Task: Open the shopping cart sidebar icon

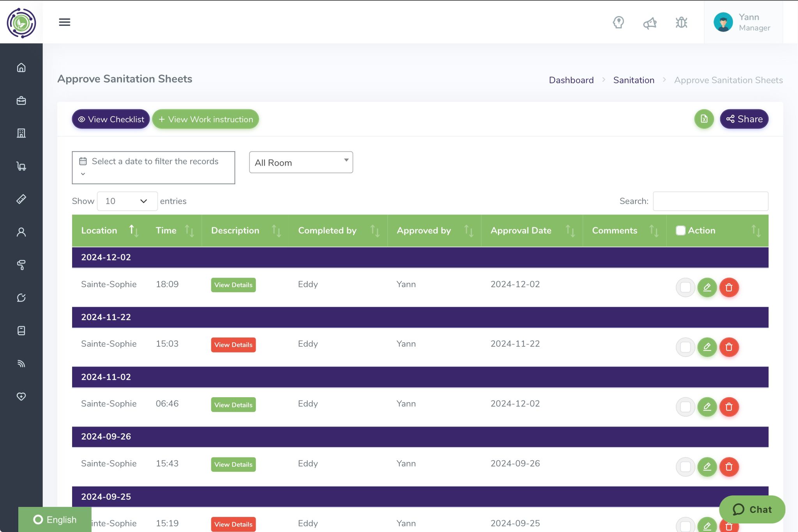Action: coord(21,166)
